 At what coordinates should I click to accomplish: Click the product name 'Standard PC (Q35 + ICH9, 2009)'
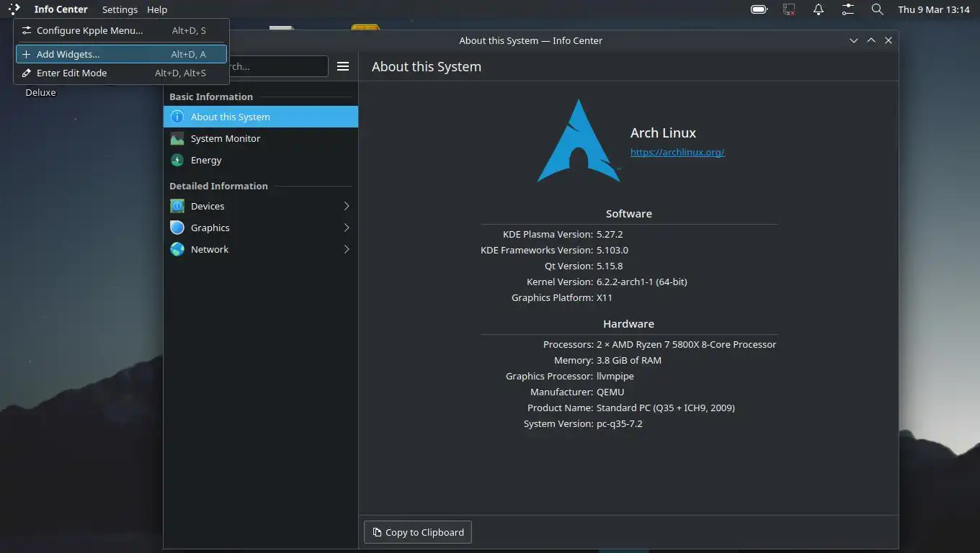coord(666,408)
